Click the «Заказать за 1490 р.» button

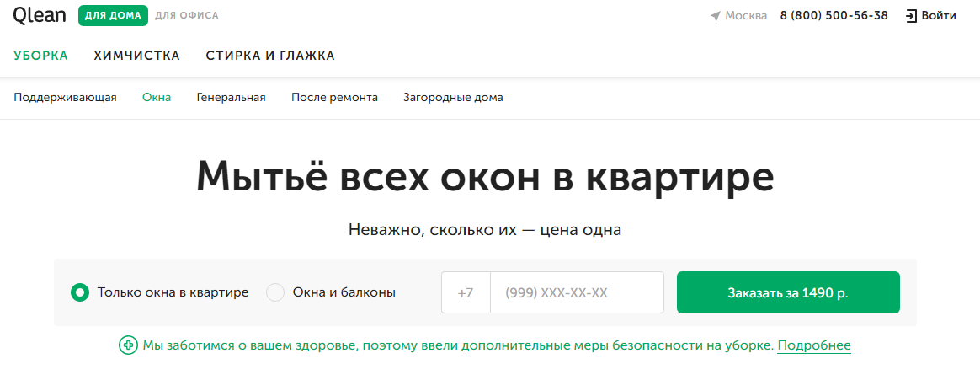click(788, 292)
